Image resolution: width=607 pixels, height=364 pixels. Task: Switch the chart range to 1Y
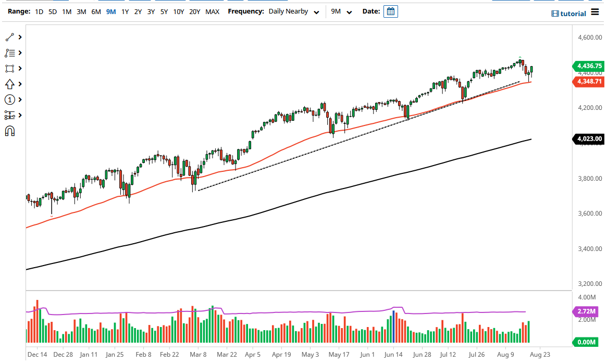125,11
